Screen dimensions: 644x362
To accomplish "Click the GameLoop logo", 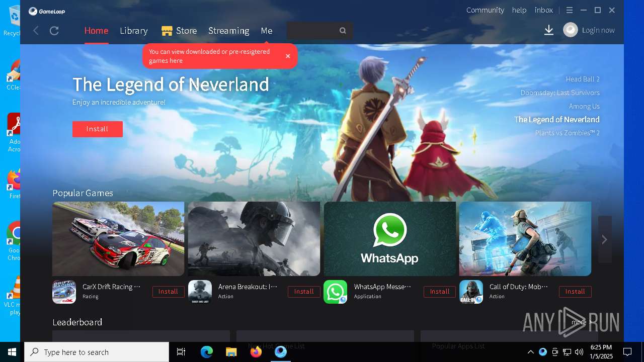I will click(x=47, y=11).
